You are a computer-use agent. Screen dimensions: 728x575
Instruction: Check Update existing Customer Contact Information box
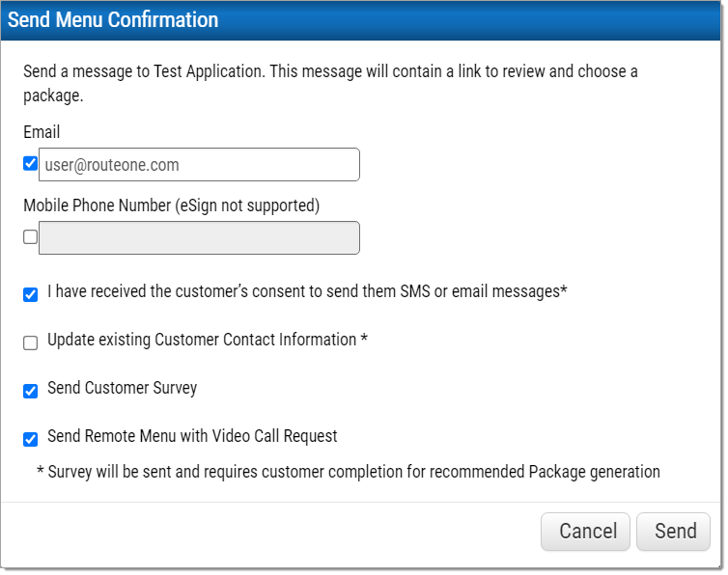(x=30, y=342)
